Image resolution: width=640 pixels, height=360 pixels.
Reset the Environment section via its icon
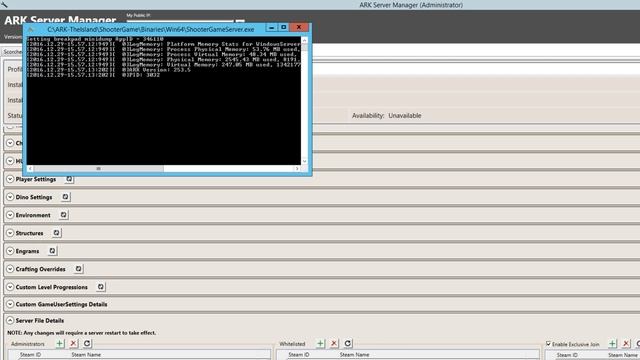tap(63, 215)
